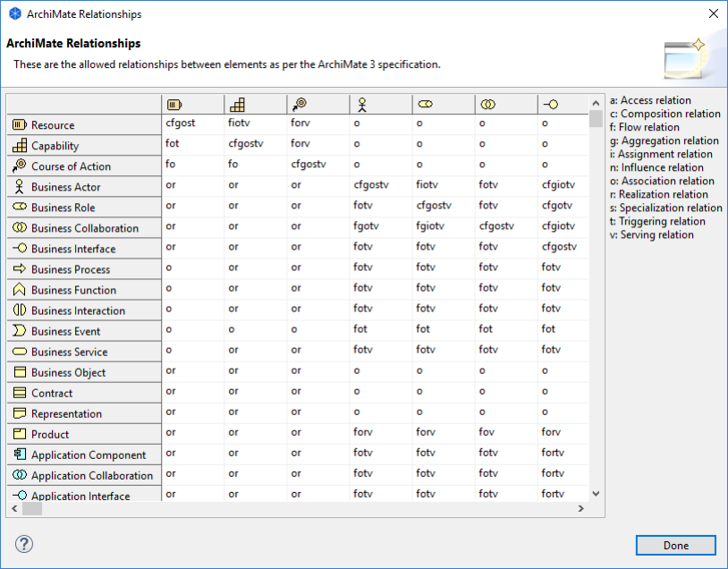Image resolution: width=728 pixels, height=569 pixels.
Task: Select the Business Event row header
Action: [x=84, y=331]
